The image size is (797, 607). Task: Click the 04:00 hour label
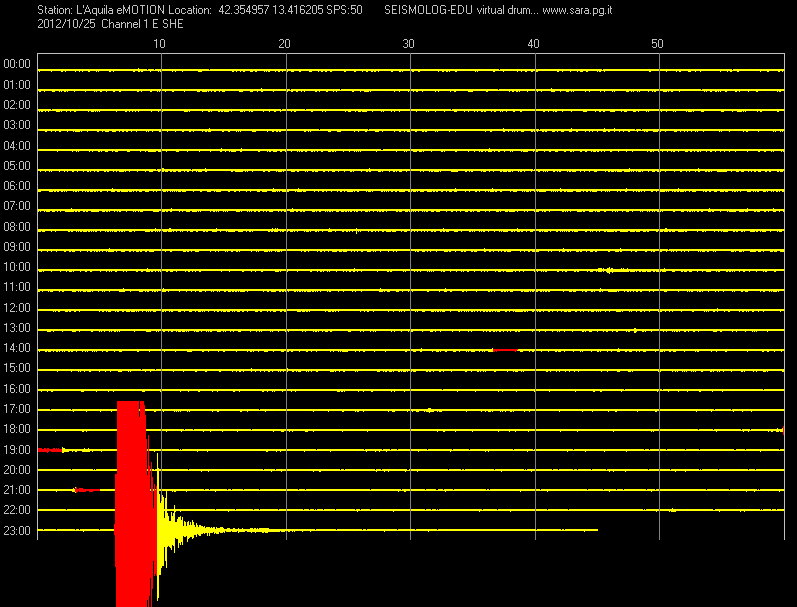(x=17, y=146)
